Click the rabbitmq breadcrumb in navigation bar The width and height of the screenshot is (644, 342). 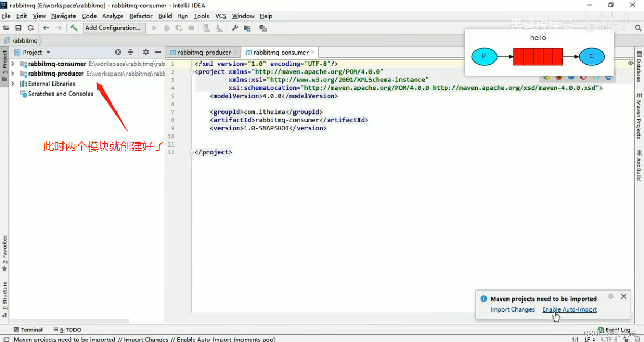21,40
